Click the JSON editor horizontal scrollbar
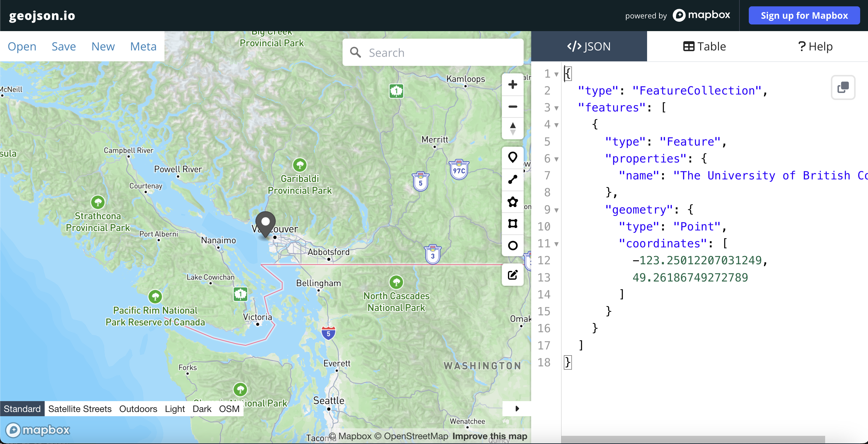 [693, 439]
